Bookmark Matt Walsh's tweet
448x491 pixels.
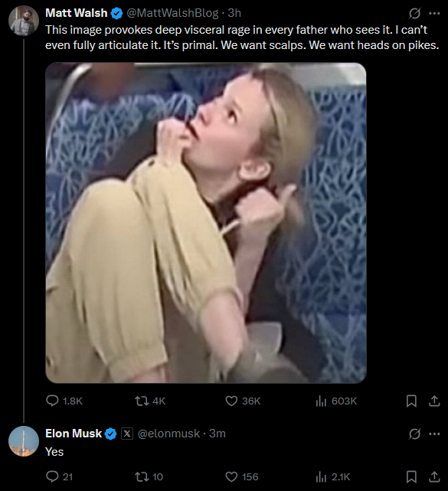pyautogui.click(x=411, y=401)
